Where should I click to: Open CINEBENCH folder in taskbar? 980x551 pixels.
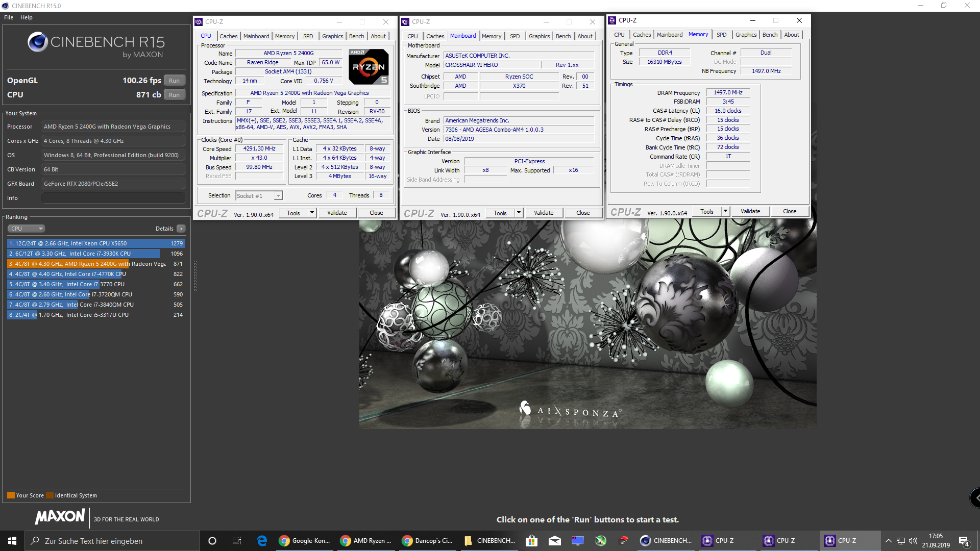489,541
